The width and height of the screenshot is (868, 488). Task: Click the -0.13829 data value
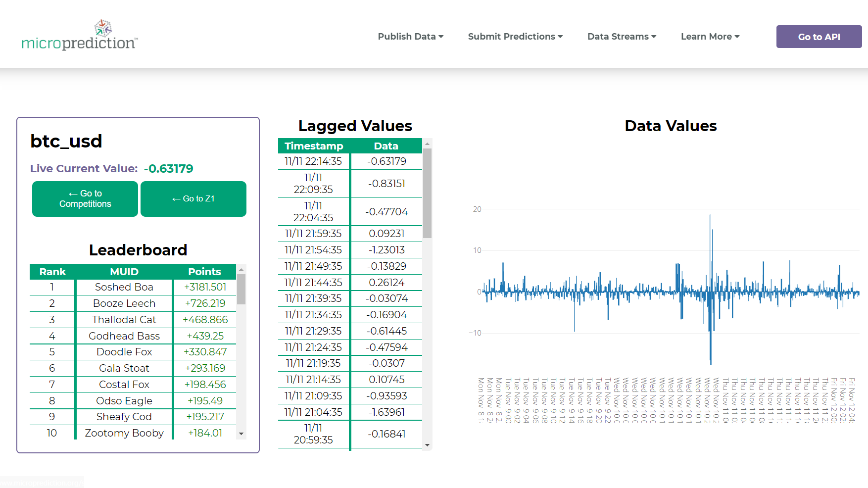tap(386, 266)
